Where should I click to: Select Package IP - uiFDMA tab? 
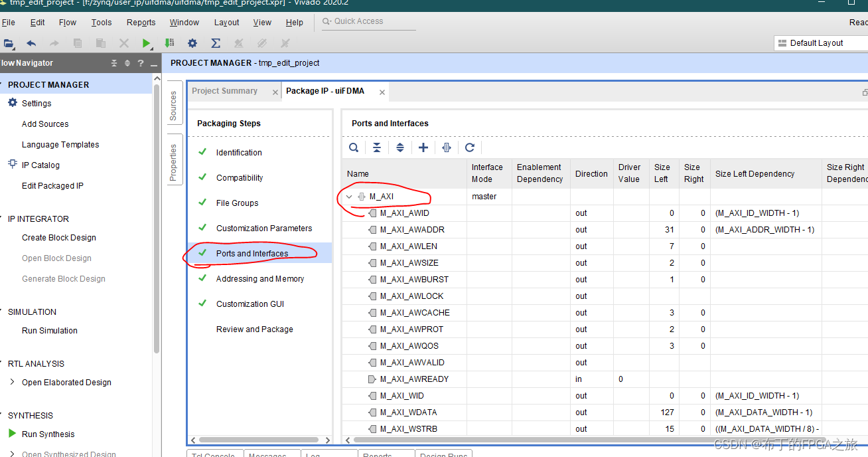click(325, 91)
